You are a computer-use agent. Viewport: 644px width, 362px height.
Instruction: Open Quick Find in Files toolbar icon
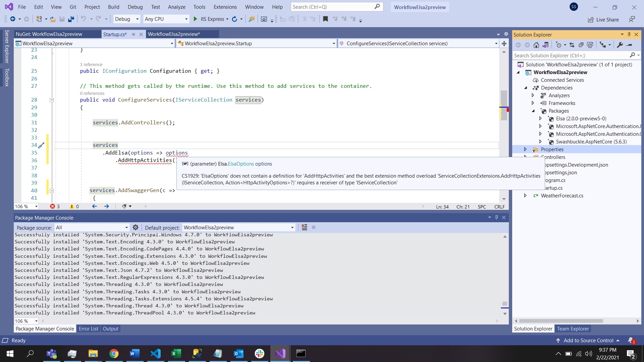tap(252, 19)
